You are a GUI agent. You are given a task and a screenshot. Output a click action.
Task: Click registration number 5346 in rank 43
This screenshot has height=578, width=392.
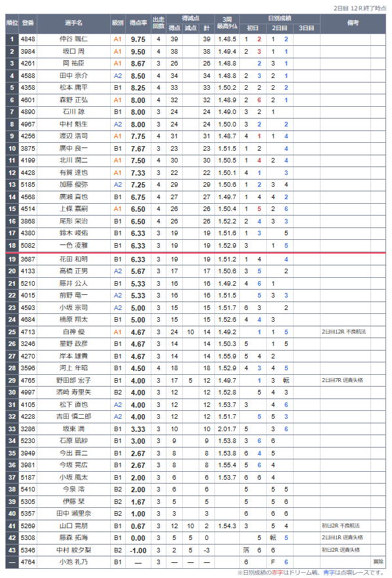pyautogui.click(x=28, y=550)
